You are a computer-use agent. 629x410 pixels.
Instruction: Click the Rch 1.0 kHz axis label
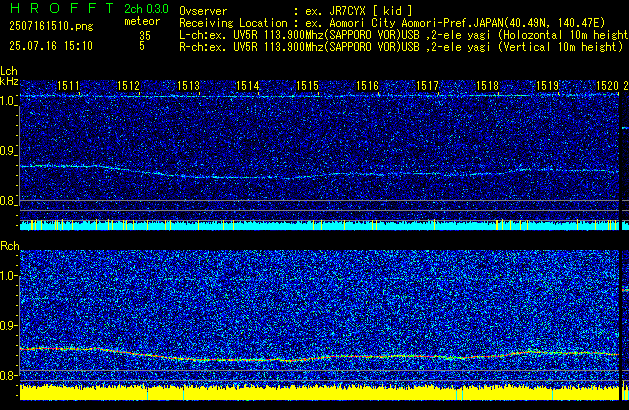(x=8, y=276)
